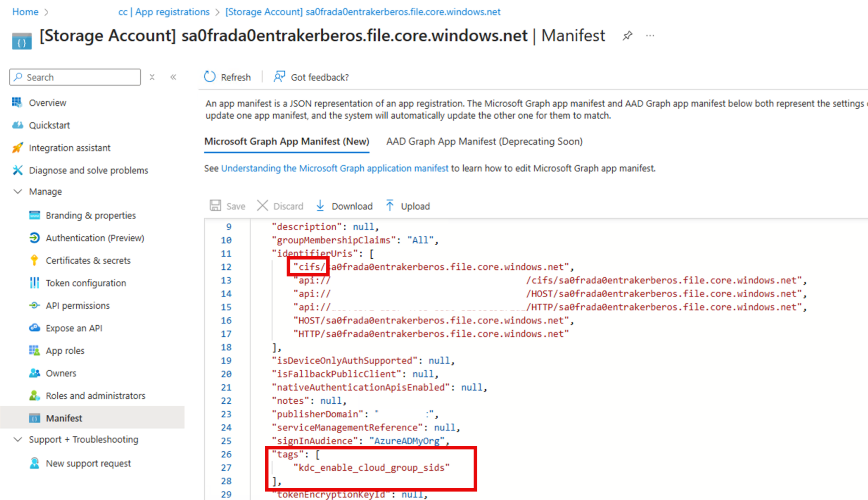The height and width of the screenshot is (500, 868).
Task: Click the Owners people icon
Action: [x=34, y=373]
